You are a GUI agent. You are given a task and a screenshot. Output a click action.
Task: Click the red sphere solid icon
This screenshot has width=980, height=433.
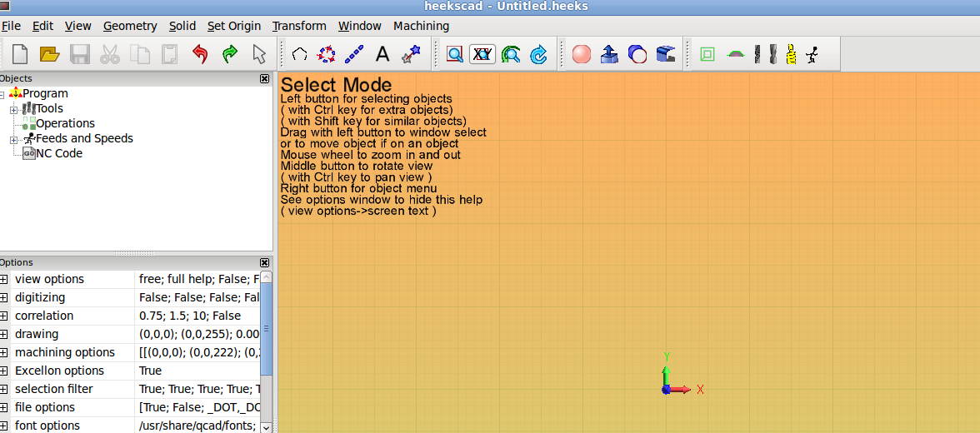(582, 55)
